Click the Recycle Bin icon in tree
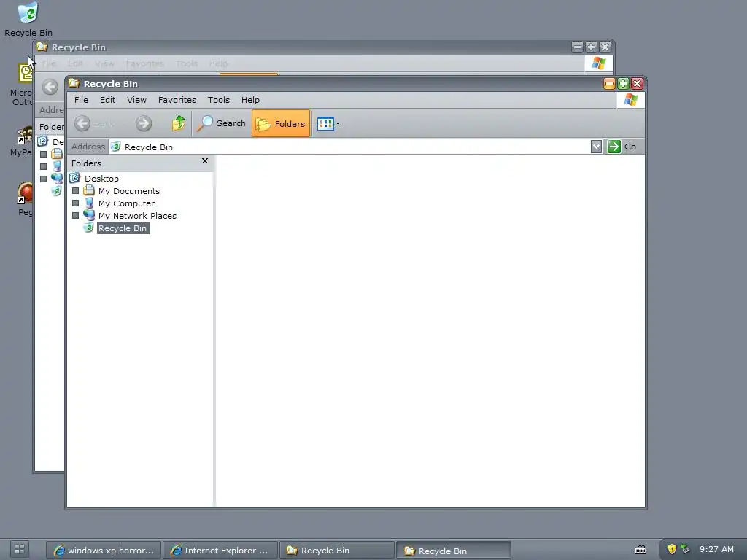The image size is (747, 560). pos(88,227)
